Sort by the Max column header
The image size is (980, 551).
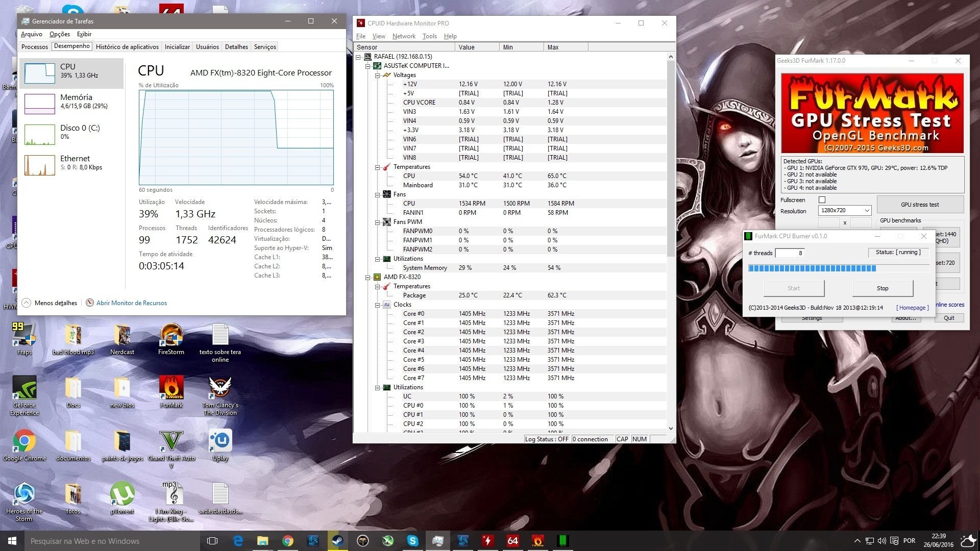coord(566,47)
